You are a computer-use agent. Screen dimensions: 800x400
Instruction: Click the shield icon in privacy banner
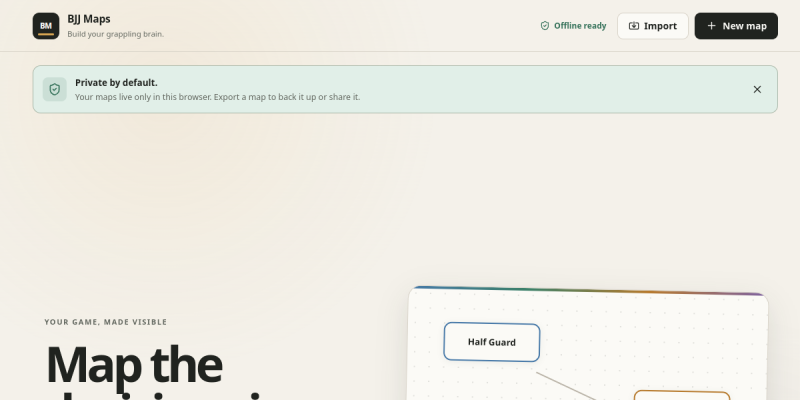pyautogui.click(x=55, y=89)
